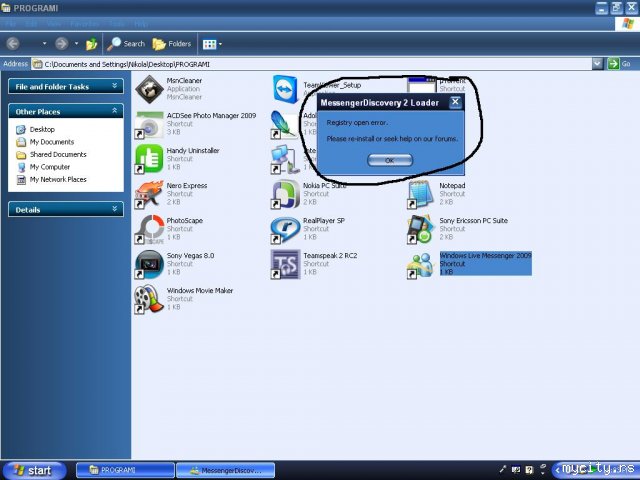
Task: Select the Nero Express shortcut icon
Action: pos(149,194)
